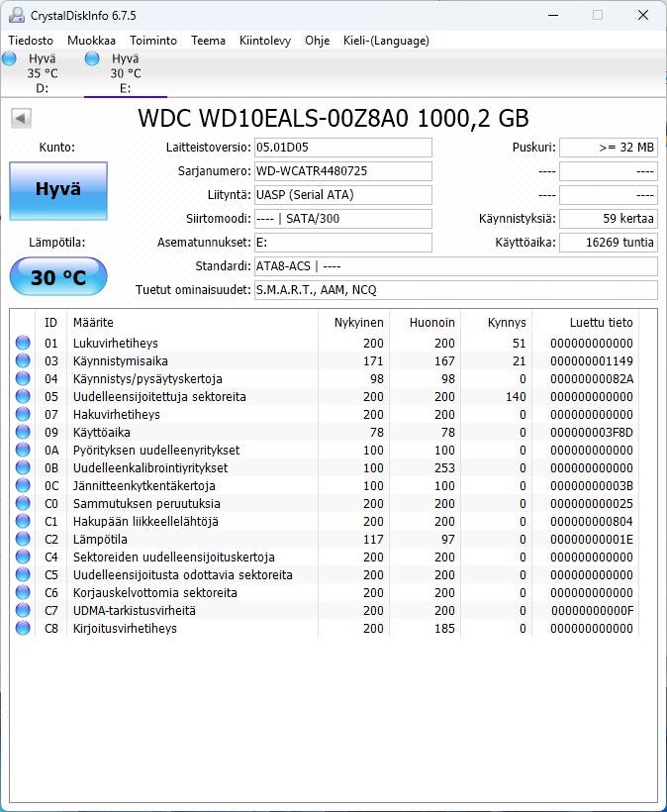667x812 pixels.
Task: Click the CrystalDiskInfo app icon in title bar
Action: (16, 15)
